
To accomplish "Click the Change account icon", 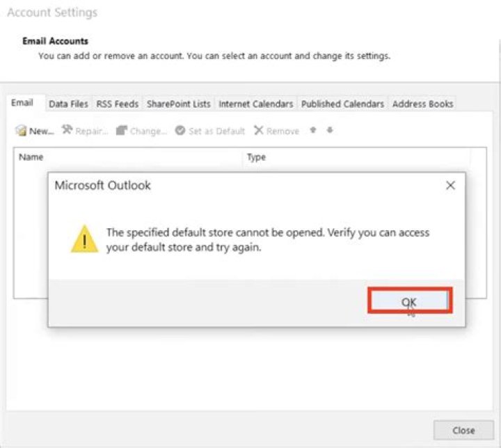I will [x=122, y=131].
